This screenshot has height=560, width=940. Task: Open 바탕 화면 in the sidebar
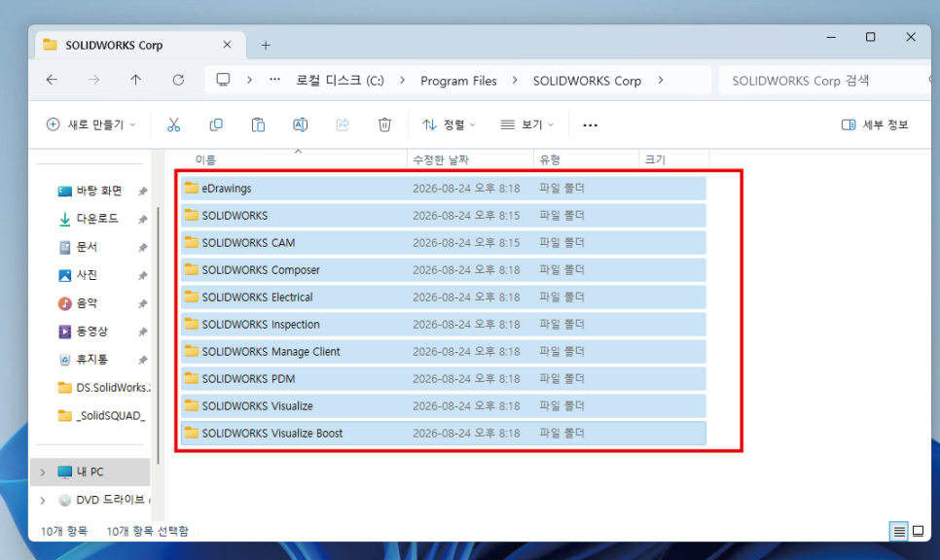tap(99, 191)
